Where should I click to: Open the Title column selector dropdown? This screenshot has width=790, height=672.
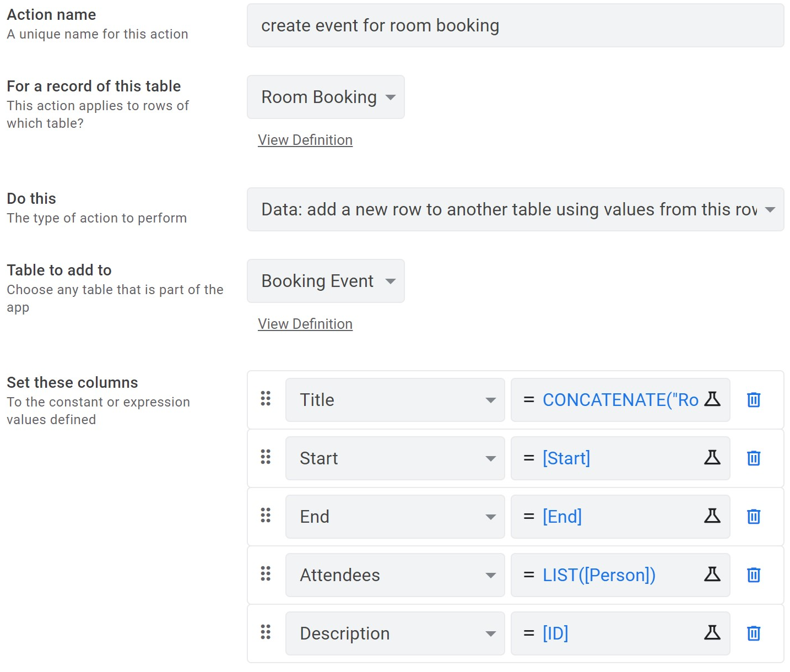(x=394, y=400)
